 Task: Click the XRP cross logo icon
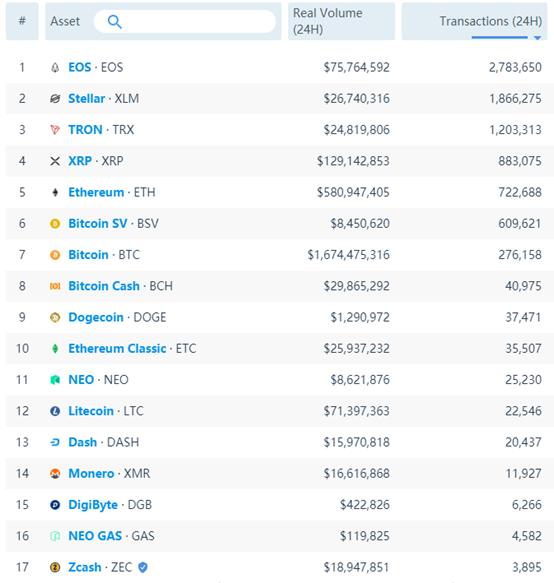[55, 161]
